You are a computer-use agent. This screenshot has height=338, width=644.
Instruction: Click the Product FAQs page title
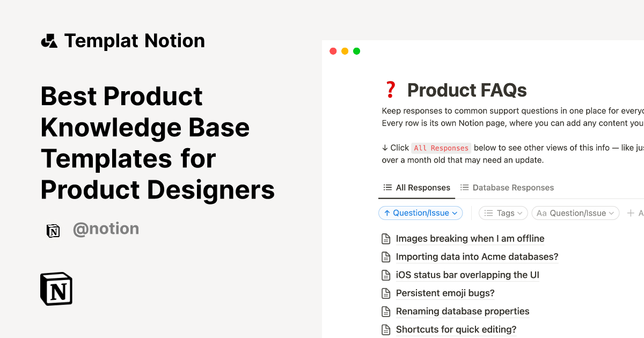click(x=467, y=90)
